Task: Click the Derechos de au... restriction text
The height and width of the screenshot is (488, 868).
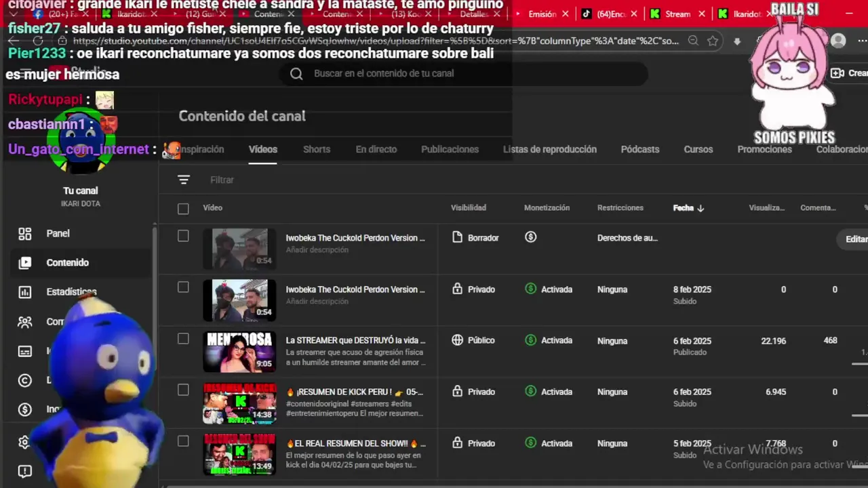Action: point(627,238)
